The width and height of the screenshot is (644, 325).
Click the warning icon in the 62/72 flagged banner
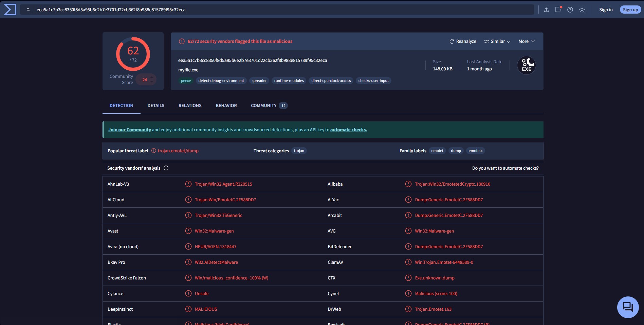182,41
